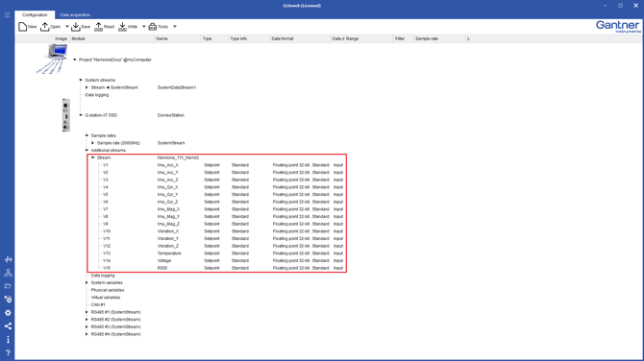Click the Imu_Acc_X name cell
The width and height of the screenshot is (644, 361).
pos(167,165)
